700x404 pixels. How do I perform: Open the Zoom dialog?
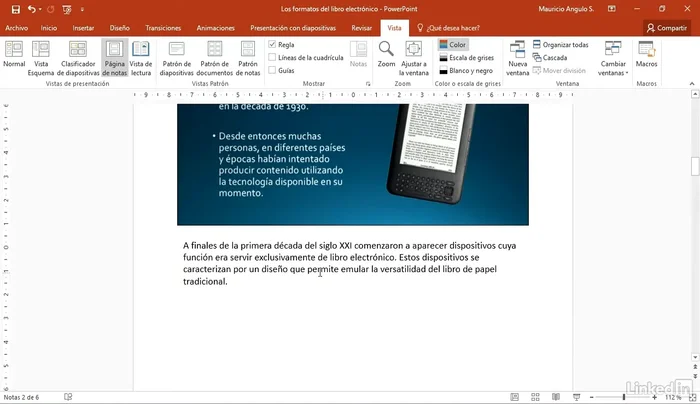coord(386,54)
